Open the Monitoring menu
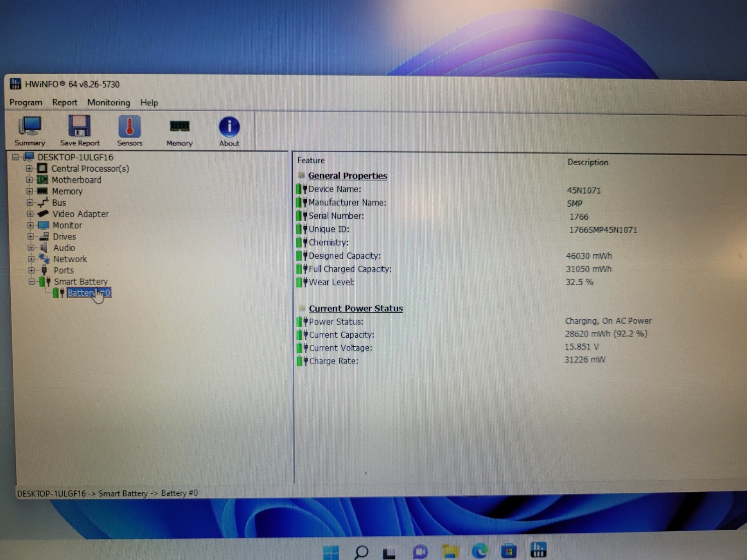This screenshot has height=560, width=747. pos(109,102)
